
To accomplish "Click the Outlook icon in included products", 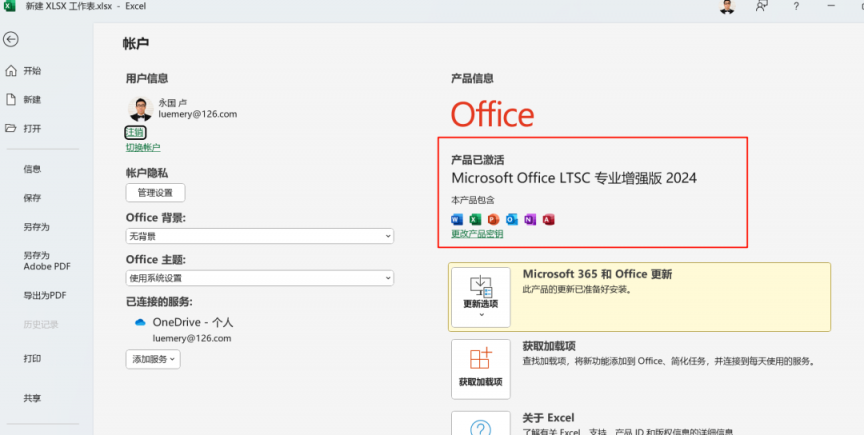I will pos(512,219).
